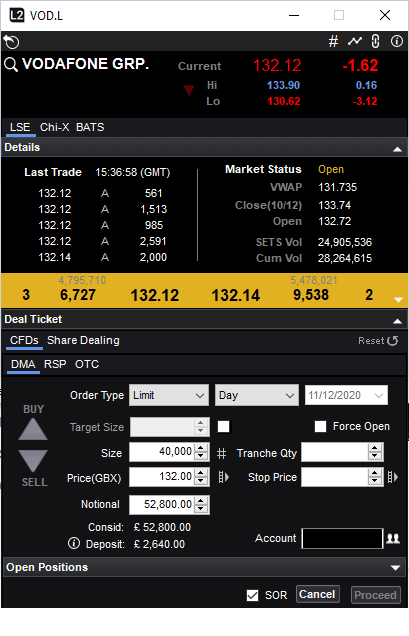The image size is (409, 636).
Task: Open the 11/12/2020 date dropdown
Action: 346,395
